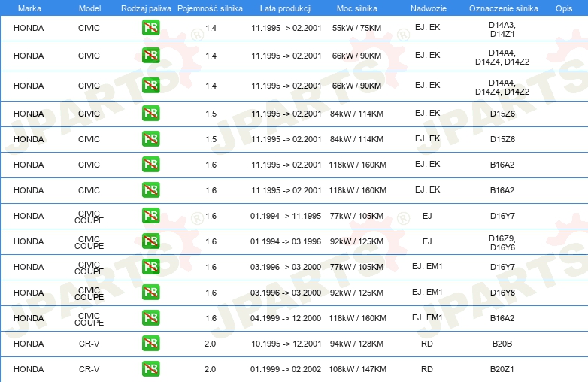This screenshot has height=382, width=588.
Task: Select 'B16A2' in the CIVIC COUPE row
Action: [502, 318]
